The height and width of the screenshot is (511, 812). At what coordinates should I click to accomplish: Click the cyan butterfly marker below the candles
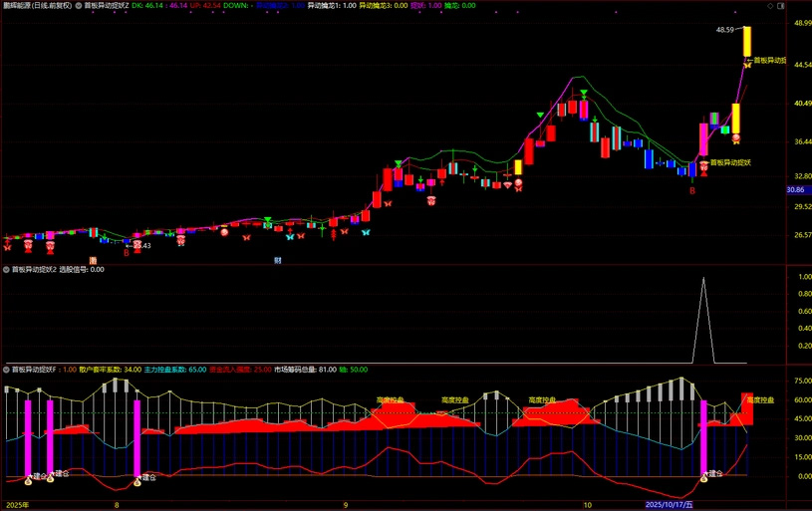pos(366,232)
